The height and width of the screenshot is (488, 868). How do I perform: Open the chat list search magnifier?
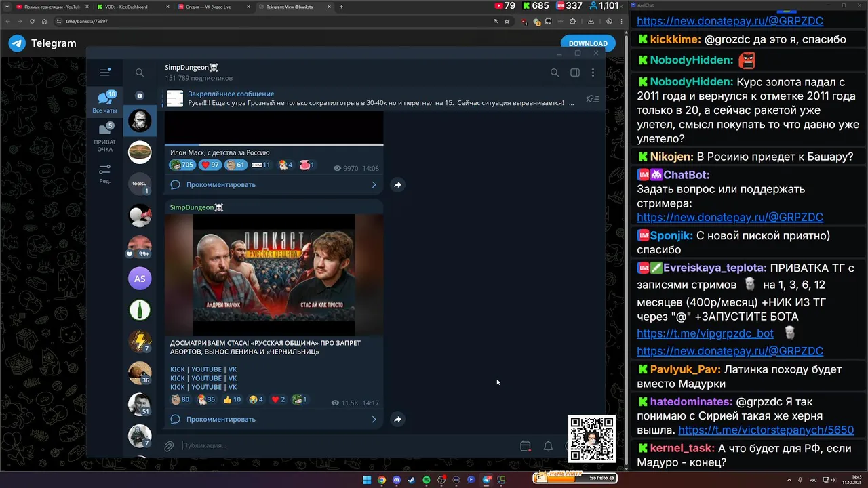[x=140, y=73]
